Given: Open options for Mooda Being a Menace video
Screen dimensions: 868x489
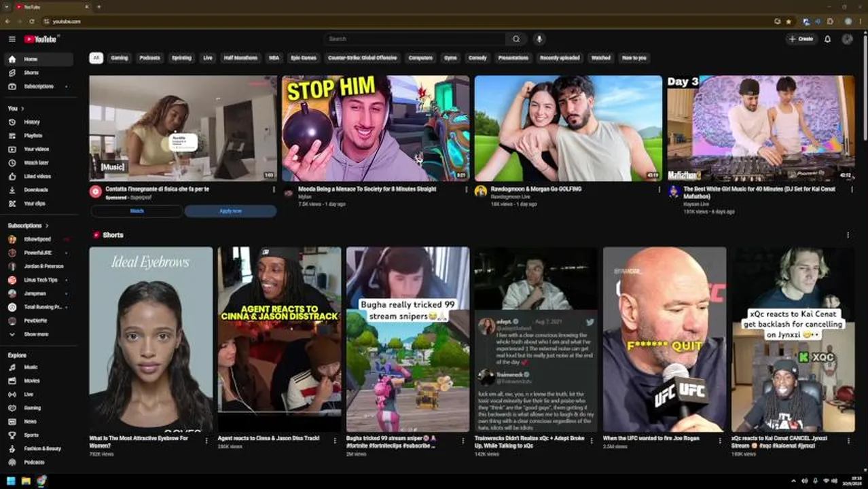Looking at the screenshot, I should (x=467, y=189).
